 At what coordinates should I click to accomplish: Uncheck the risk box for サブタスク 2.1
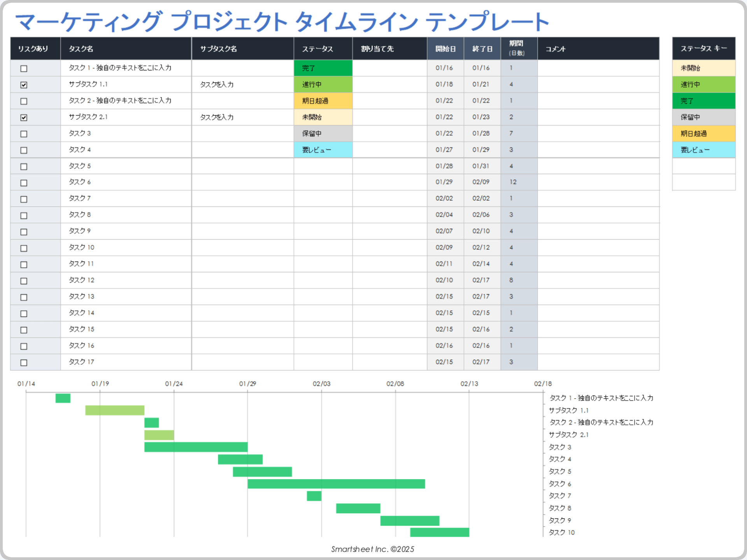[24, 117]
